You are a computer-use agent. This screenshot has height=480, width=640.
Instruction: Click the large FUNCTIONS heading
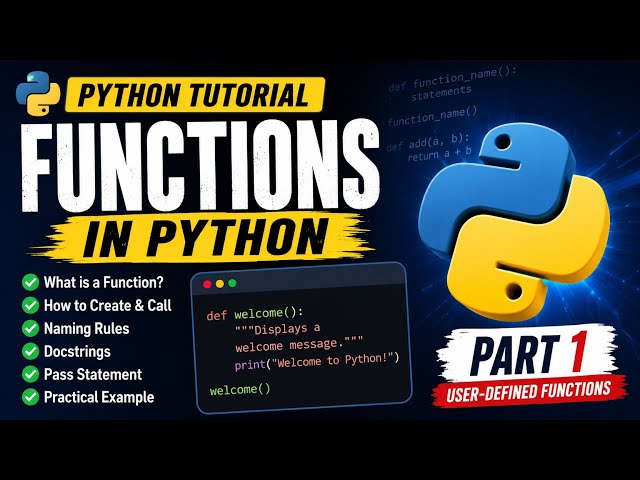(x=200, y=167)
